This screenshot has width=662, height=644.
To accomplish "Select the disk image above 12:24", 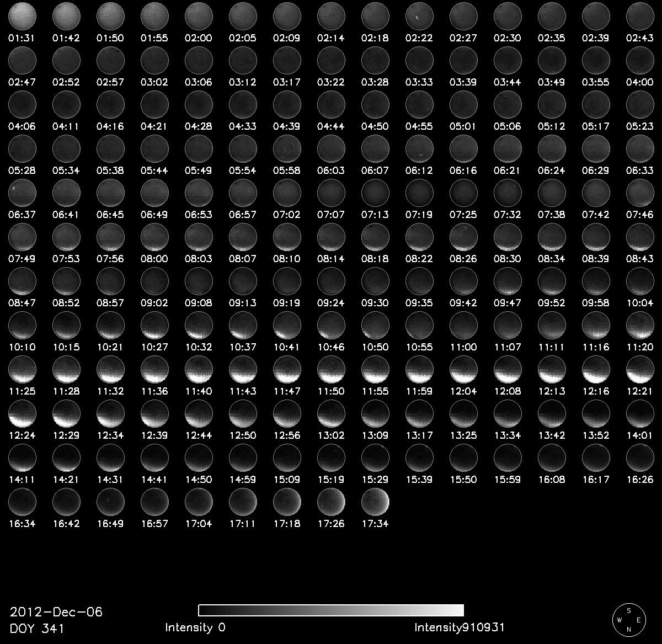I will pyautogui.click(x=22, y=413).
